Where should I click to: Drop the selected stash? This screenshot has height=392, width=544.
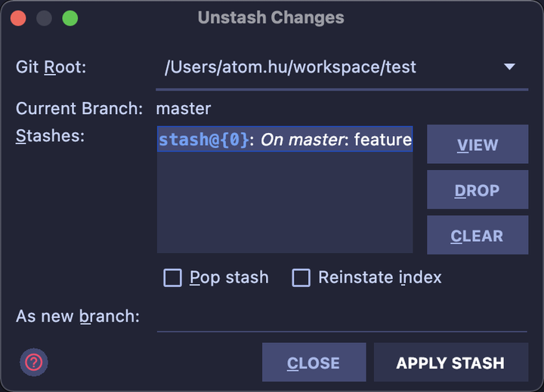point(478,190)
